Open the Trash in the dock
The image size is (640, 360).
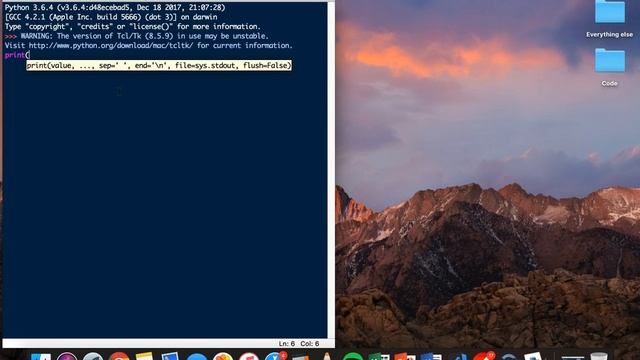pyautogui.click(x=599, y=356)
